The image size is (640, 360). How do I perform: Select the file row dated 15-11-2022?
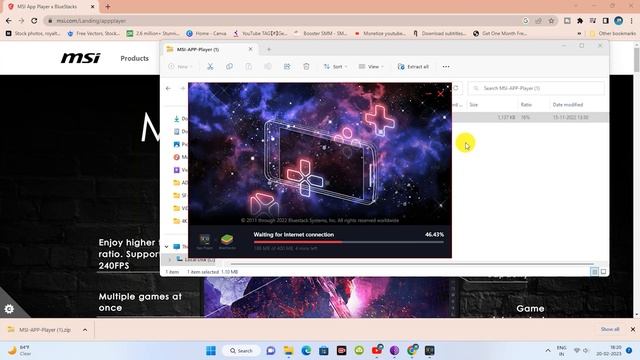pyautogui.click(x=530, y=117)
